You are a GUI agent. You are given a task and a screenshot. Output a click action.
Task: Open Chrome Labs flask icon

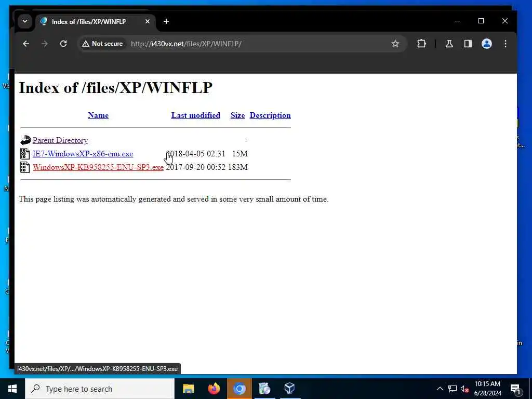coord(449,44)
